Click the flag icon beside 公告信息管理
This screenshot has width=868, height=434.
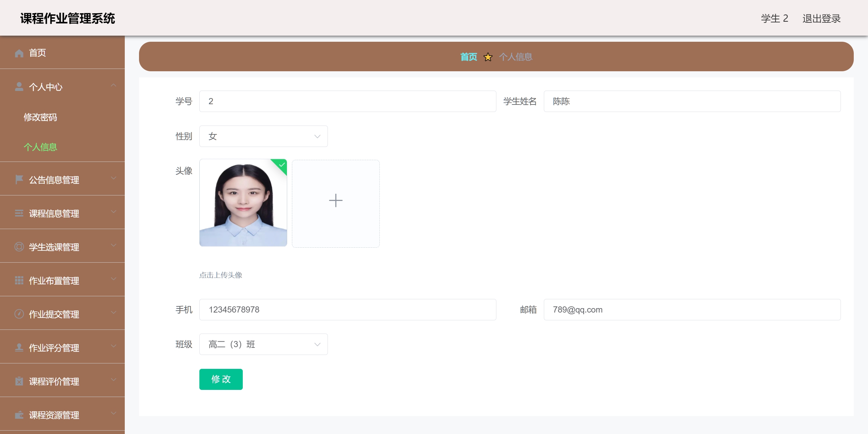click(x=19, y=180)
